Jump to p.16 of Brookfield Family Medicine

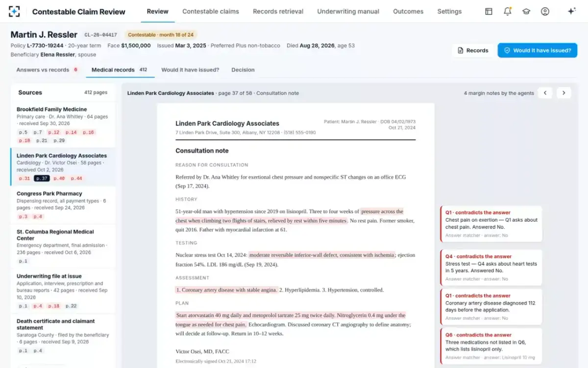[x=88, y=132]
